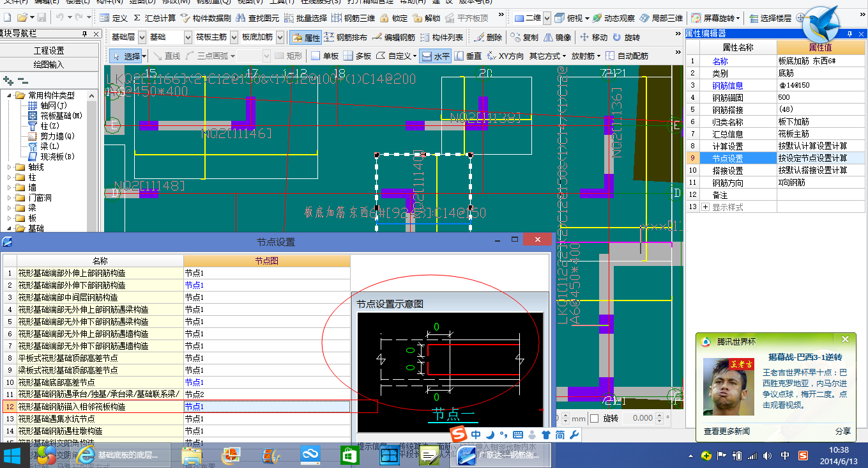Screen dimensions: 868x468
Task: Expand 显示样式 row in property editor
Action: tap(705, 207)
